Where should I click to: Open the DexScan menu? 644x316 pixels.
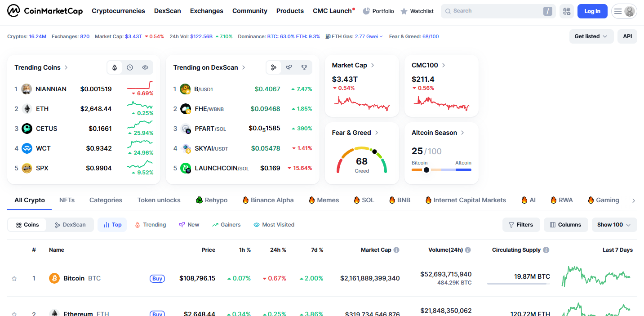pos(168,11)
